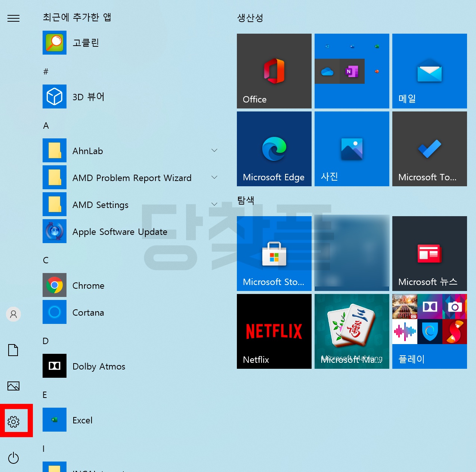Click the camera icon inside the 플레이 tile
Viewport: 476px width, 472px height.
coord(455,307)
